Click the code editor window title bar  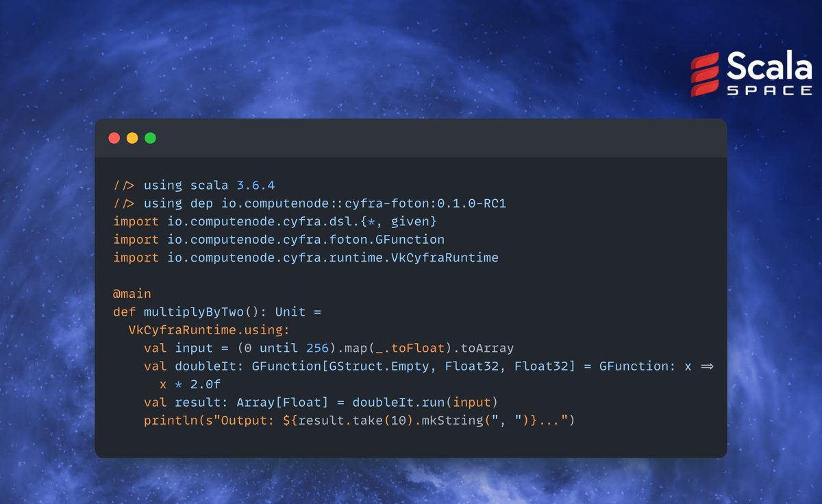click(411, 138)
